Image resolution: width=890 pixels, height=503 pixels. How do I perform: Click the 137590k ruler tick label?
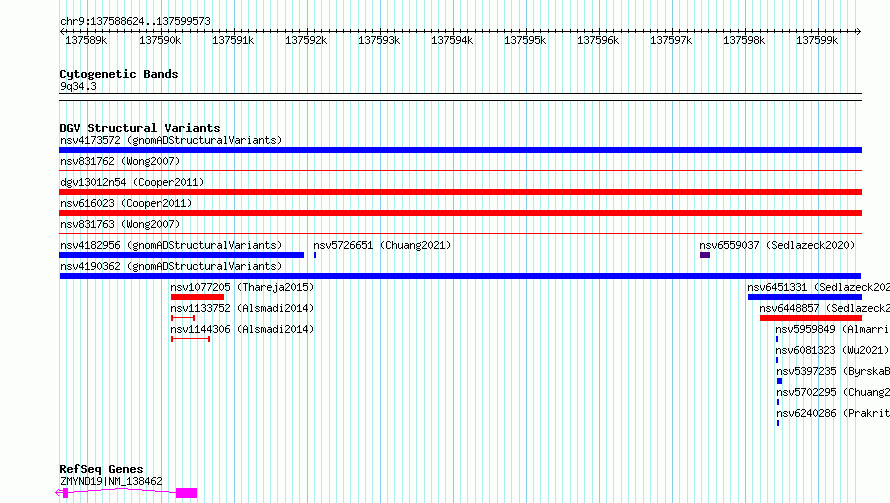click(x=160, y=40)
